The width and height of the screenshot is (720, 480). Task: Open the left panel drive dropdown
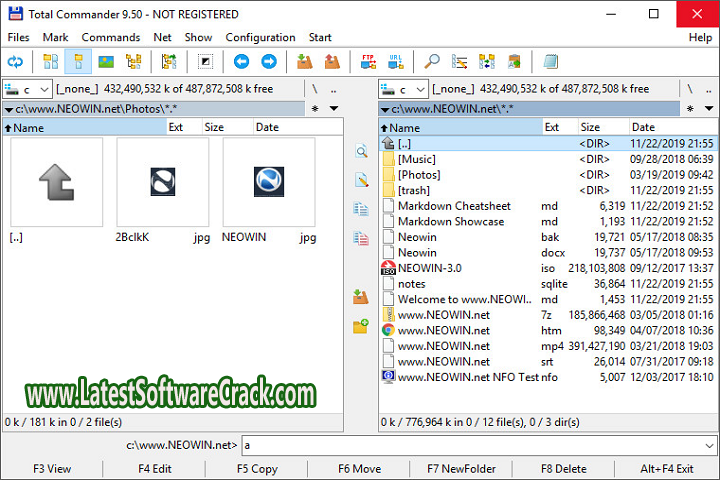(28, 89)
